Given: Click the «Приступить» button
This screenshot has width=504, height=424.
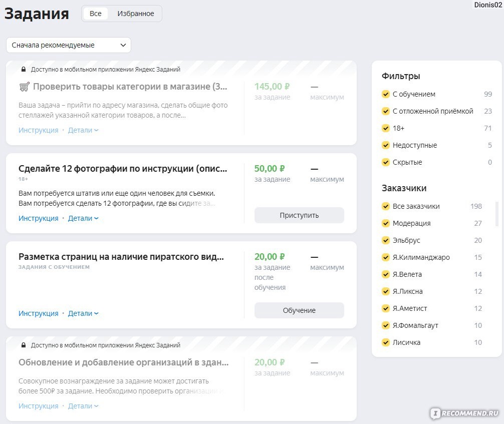Looking at the screenshot, I should click(x=299, y=215).
